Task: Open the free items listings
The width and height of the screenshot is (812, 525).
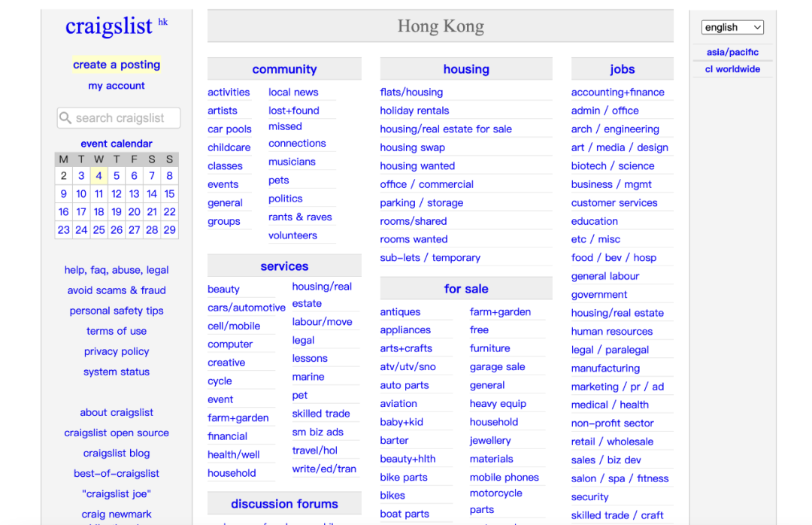Action: (x=479, y=330)
